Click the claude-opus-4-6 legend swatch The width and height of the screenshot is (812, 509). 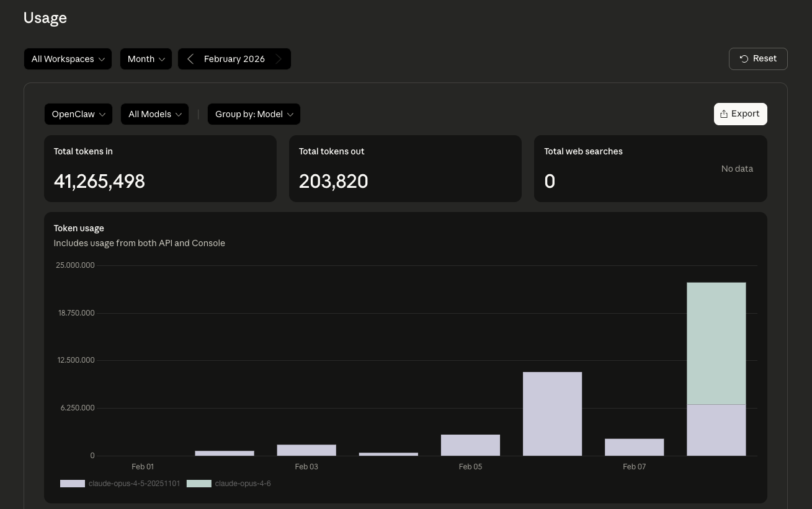199,484
